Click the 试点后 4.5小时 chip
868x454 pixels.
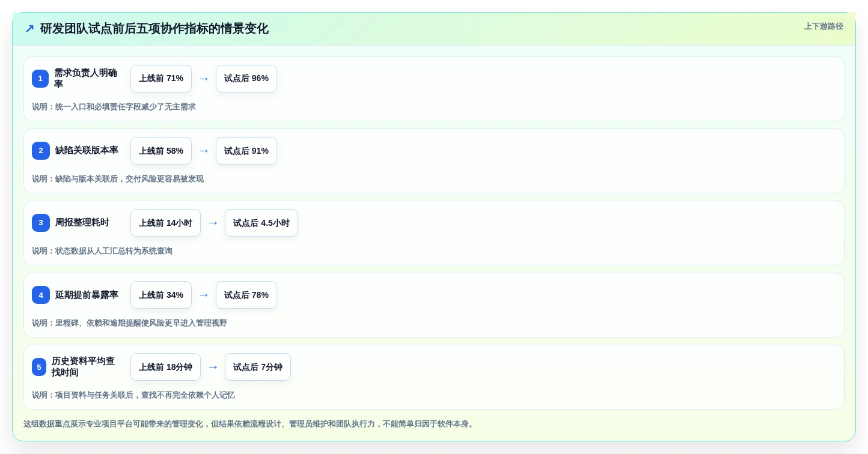pos(261,223)
